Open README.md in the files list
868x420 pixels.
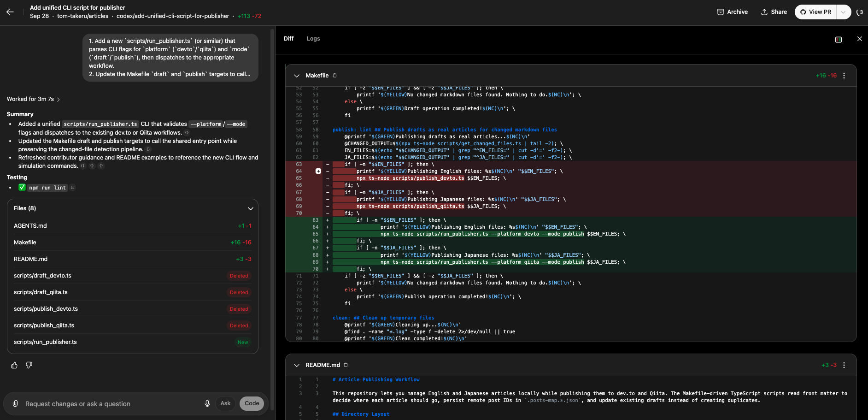(x=133, y=259)
